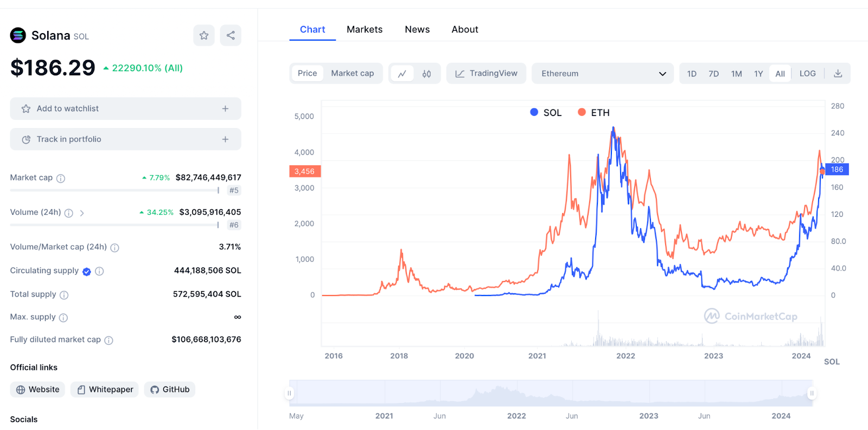This screenshot has width=868, height=430.
Task: Enable LOG scale on the chart
Action: pyautogui.click(x=807, y=74)
